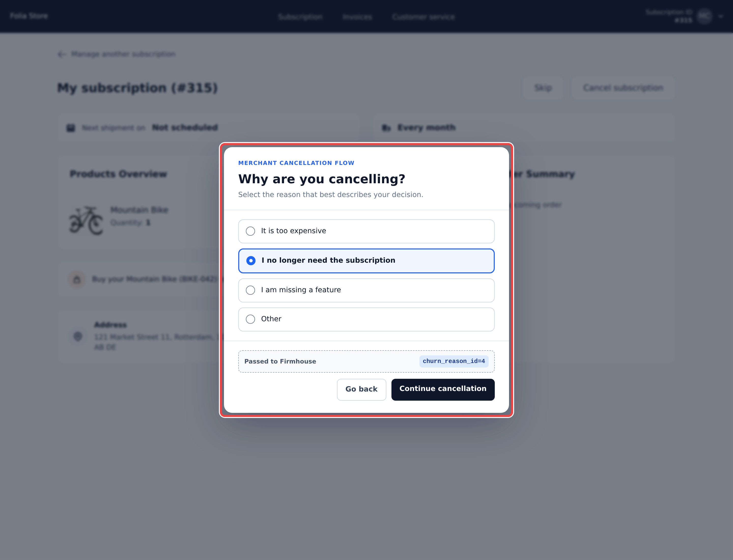Click the blurred Skip button
Viewport: 733px width, 560px height.
(543, 88)
